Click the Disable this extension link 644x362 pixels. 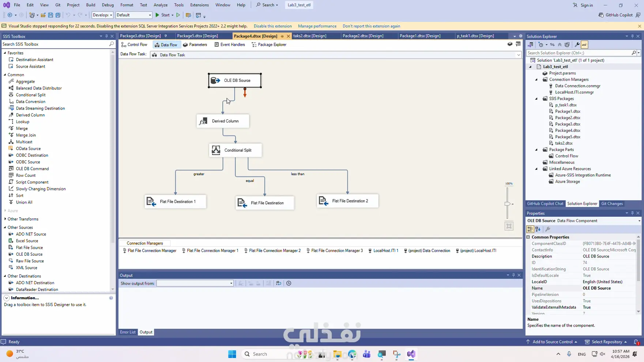coord(273,26)
